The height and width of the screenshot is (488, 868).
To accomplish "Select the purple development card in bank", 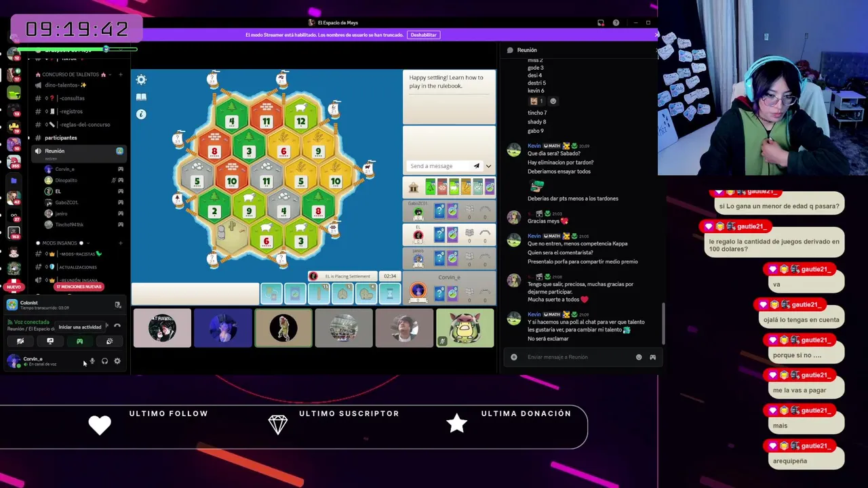I will (490, 186).
